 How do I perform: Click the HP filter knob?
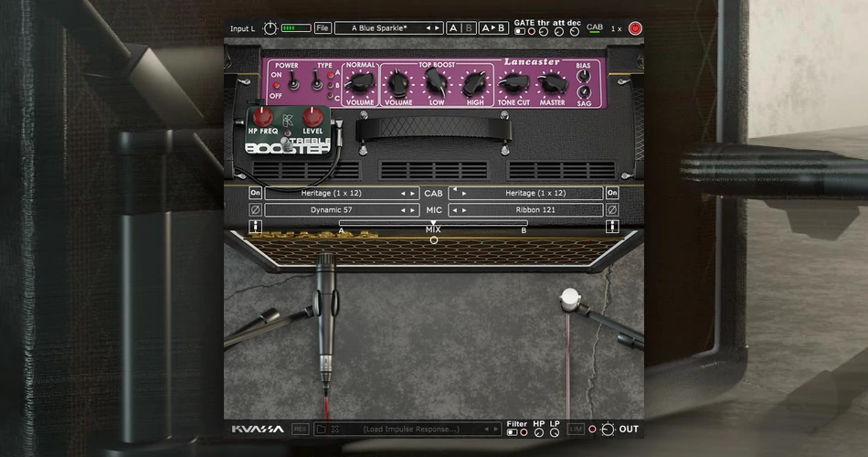539,432
